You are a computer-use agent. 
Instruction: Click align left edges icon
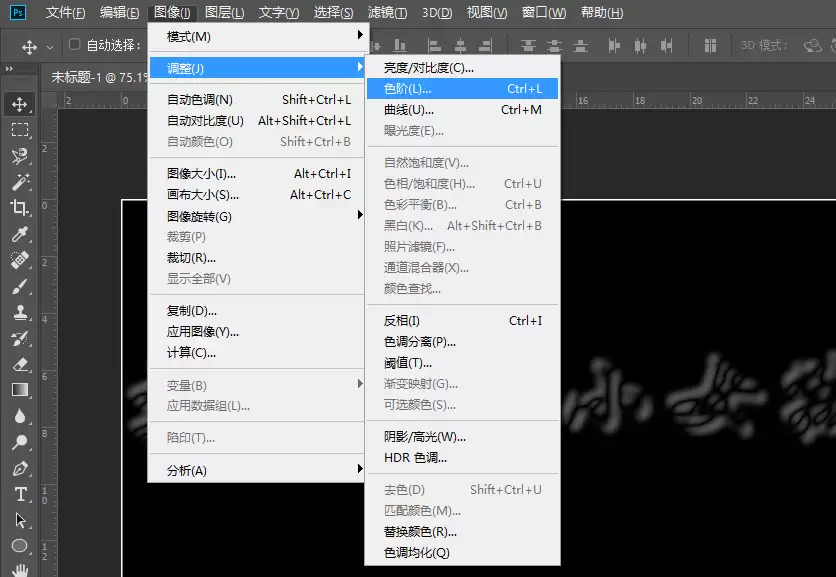click(x=435, y=46)
